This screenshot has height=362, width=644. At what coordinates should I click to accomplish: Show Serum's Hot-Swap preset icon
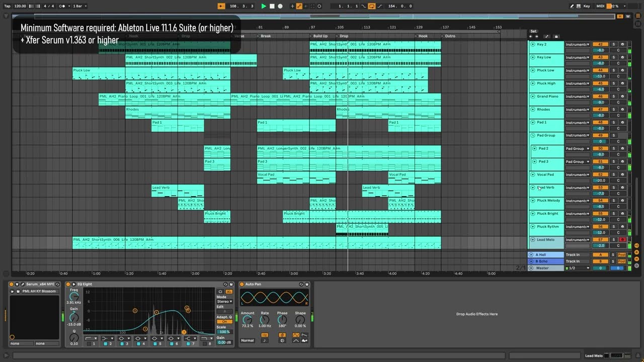pyautogui.click(x=57, y=284)
